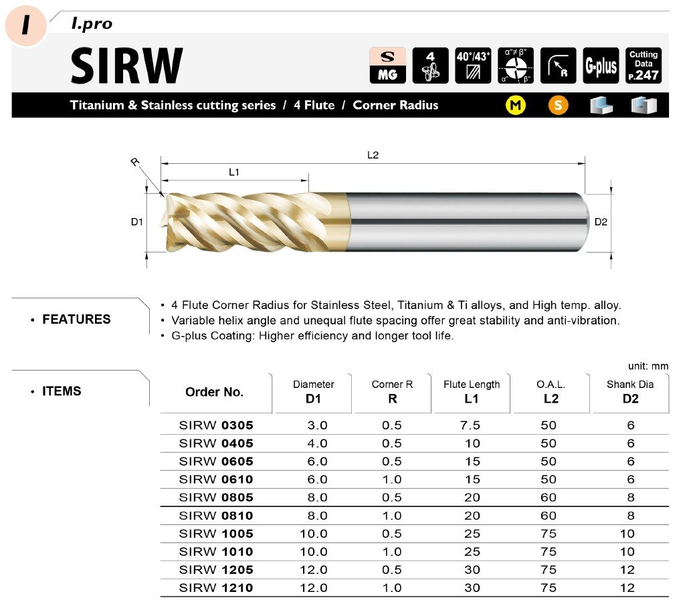The image size is (689, 616).
Task: Click the yellow M material circle
Action: [515, 105]
